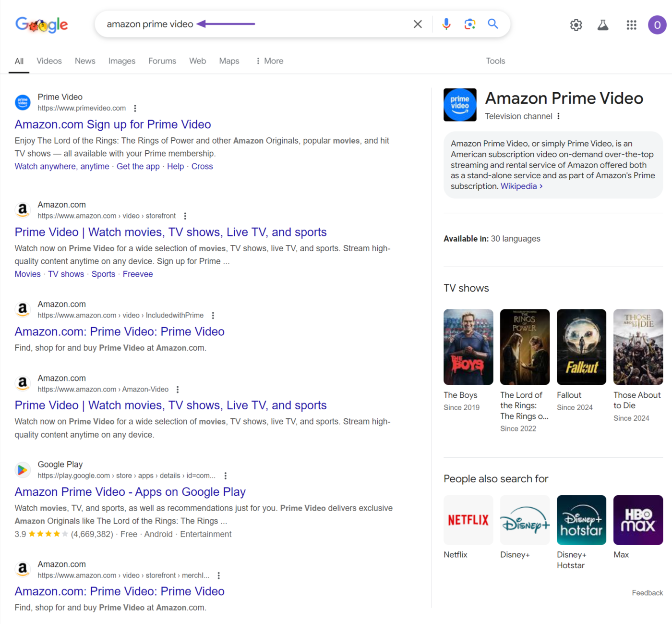
Task: Open the Tools options
Action: pyautogui.click(x=495, y=61)
